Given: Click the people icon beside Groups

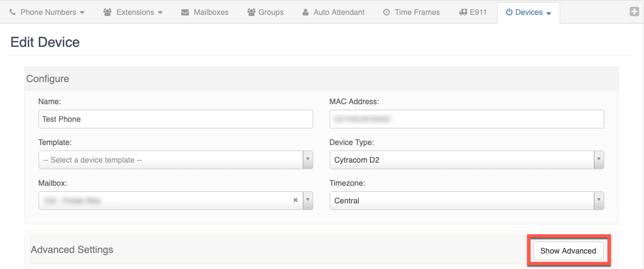Looking at the screenshot, I should pyautogui.click(x=251, y=12).
